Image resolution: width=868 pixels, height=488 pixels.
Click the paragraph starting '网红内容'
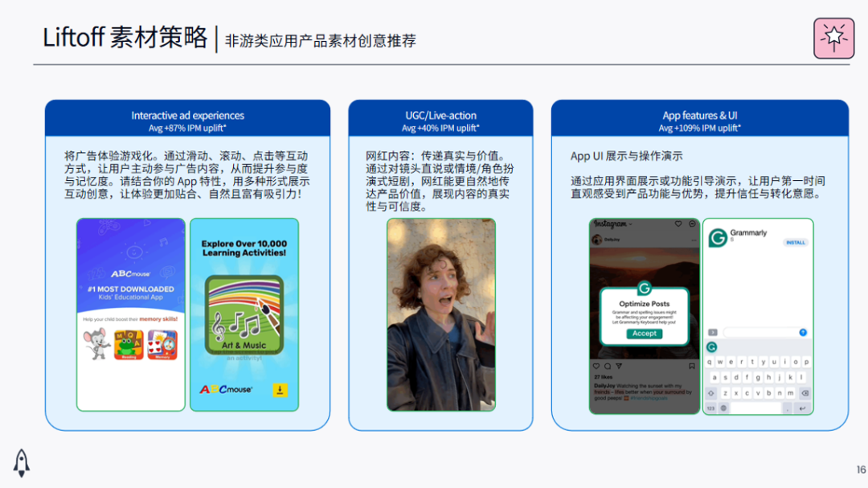[440, 181]
